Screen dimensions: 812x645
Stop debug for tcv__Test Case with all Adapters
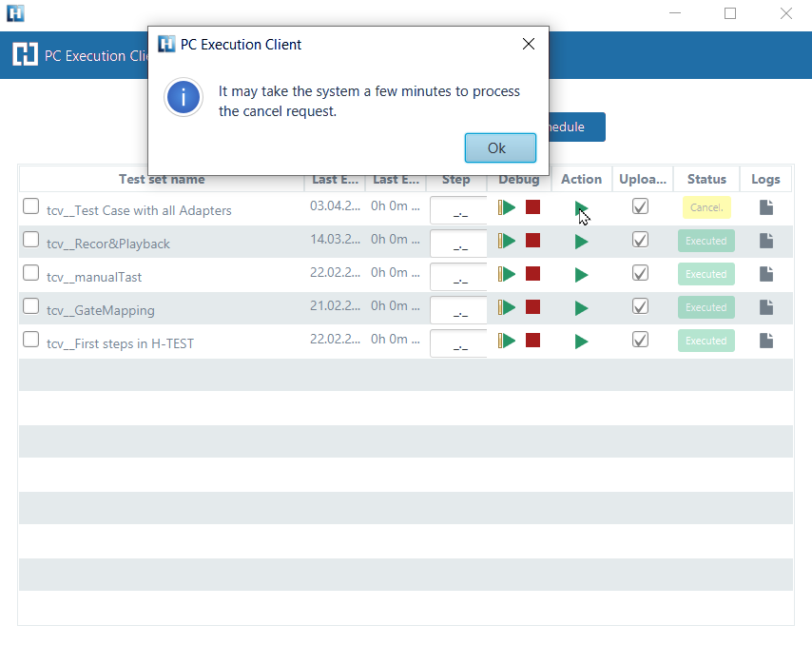532,207
